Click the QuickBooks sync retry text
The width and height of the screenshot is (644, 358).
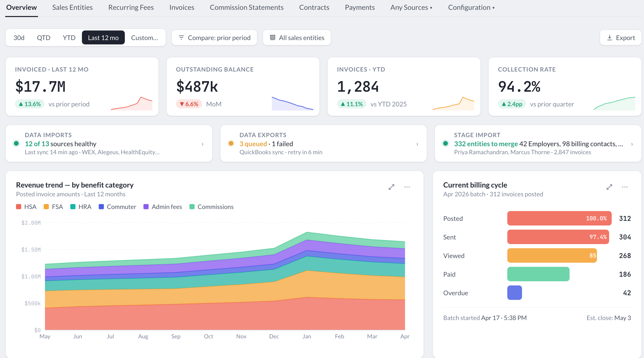(x=281, y=152)
